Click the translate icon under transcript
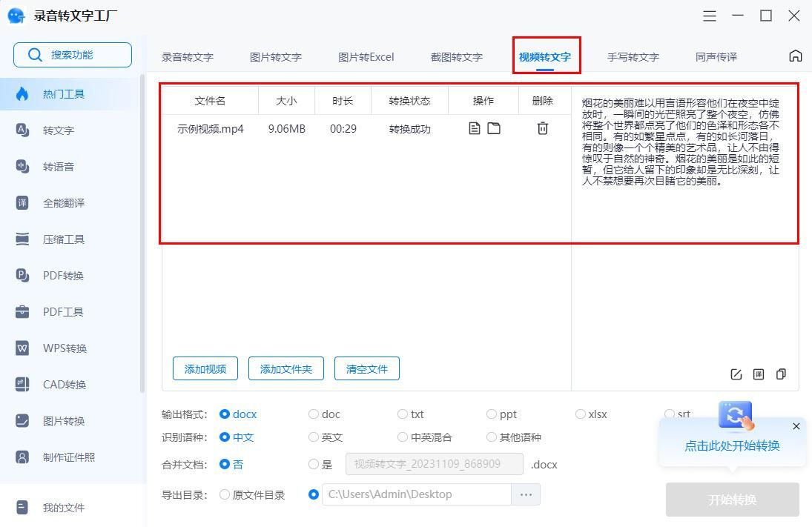This screenshot has width=812, height=527. point(759,374)
